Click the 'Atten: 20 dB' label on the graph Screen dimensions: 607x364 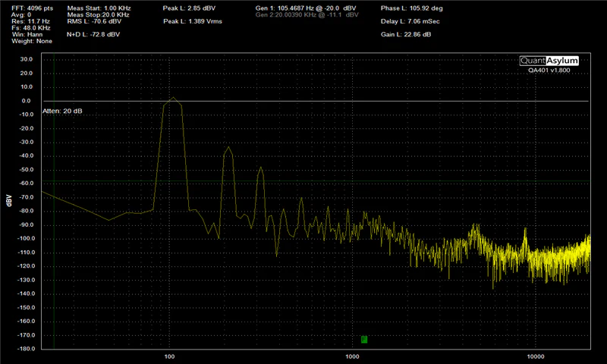[62, 111]
